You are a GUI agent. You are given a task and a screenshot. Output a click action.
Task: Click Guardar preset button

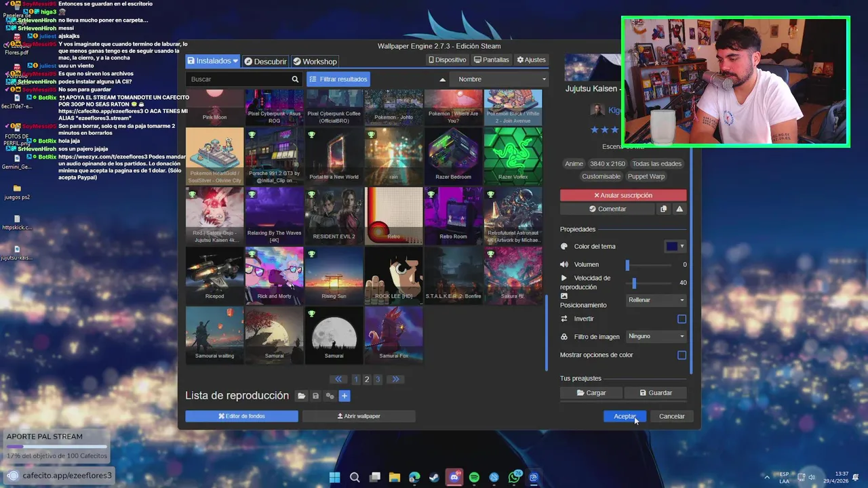pos(656,392)
